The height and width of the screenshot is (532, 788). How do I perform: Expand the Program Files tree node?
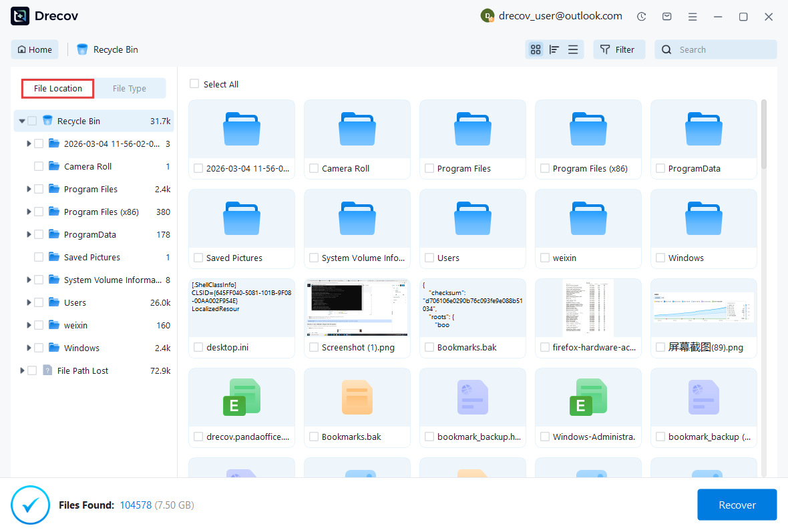pyautogui.click(x=29, y=189)
